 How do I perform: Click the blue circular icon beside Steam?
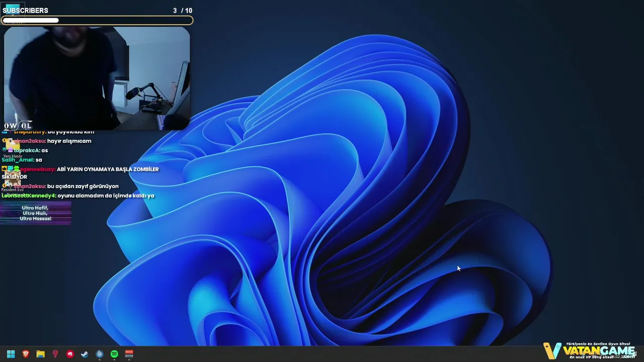(100, 354)
